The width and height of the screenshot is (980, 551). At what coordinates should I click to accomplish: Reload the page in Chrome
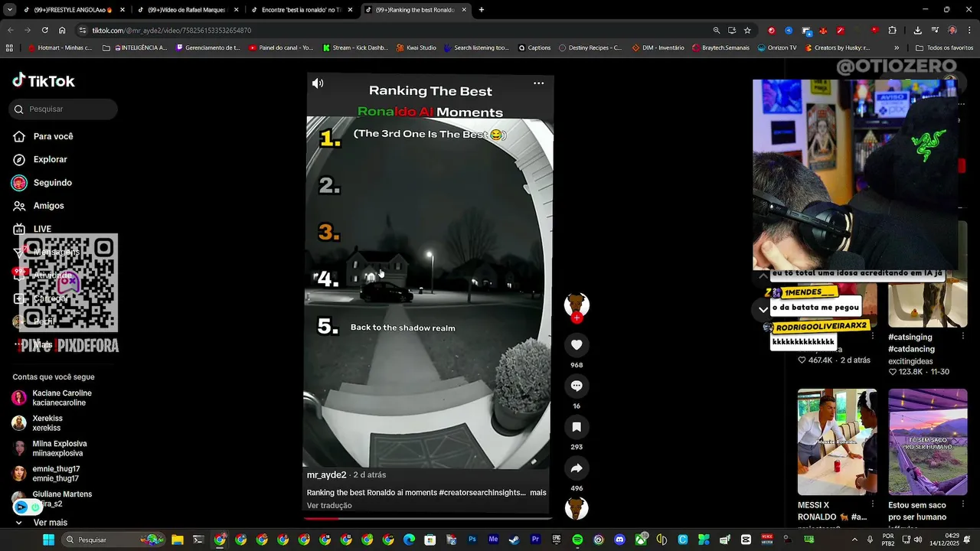tap(44, 31)
